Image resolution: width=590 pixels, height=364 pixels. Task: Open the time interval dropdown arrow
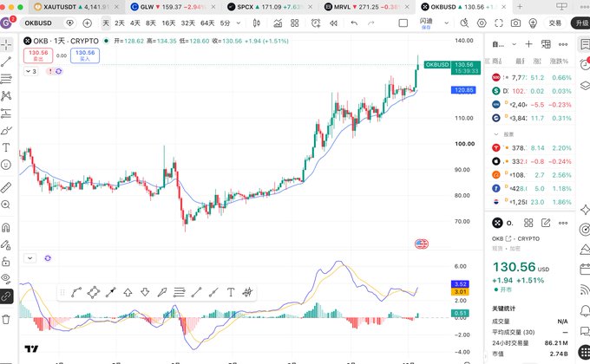(x=239, y=23)
